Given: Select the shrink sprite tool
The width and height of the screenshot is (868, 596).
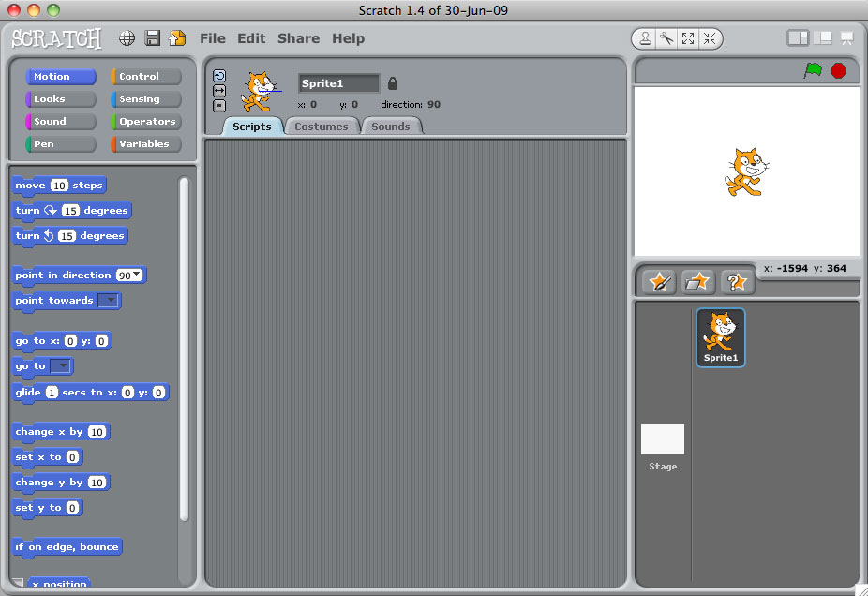Looking at the screenshot, I should 710,38.
